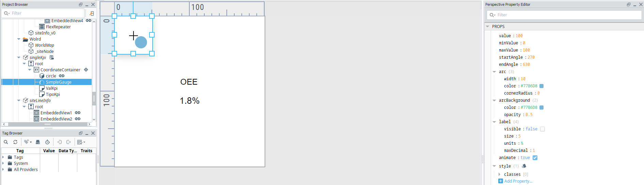Click the link icon next to circle

62,76
